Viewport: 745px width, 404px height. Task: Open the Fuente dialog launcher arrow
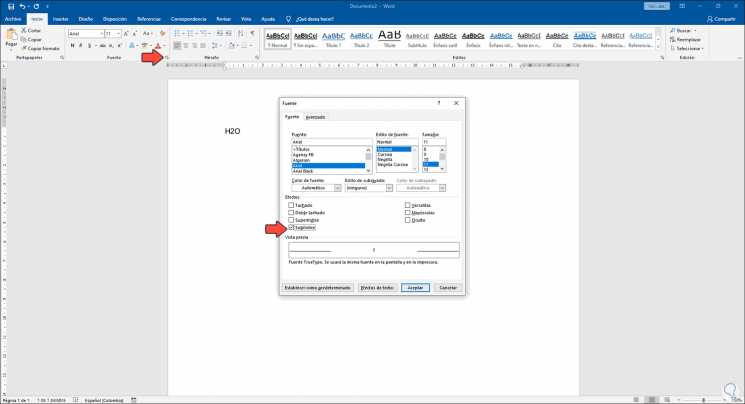tap(166, 58)
